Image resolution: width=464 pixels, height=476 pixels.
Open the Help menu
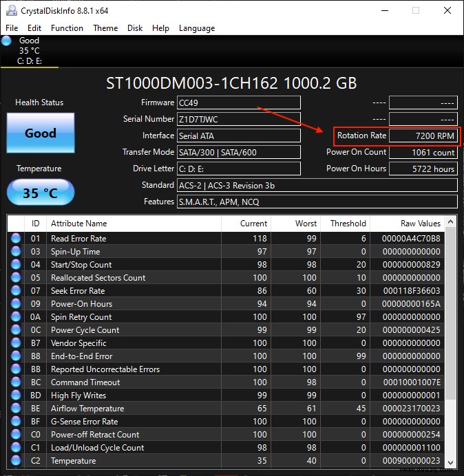(160, 28)
